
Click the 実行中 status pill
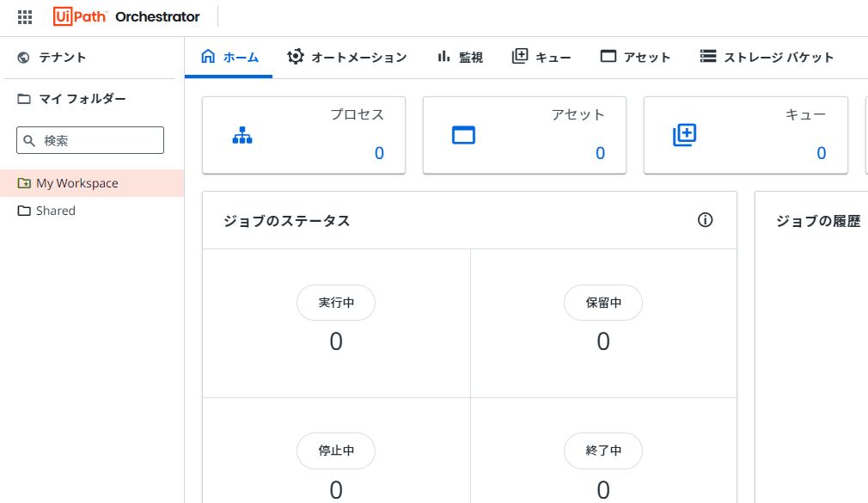(x=336, y=302)
